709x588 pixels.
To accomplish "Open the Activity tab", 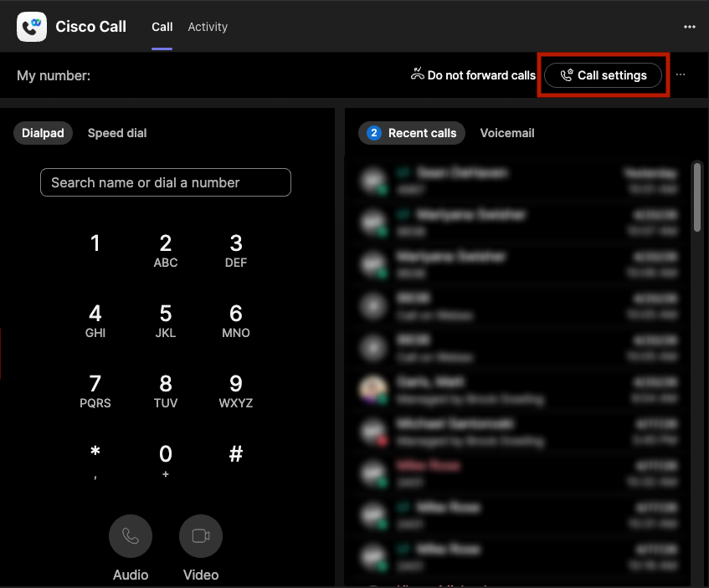I will pos(208,27).
